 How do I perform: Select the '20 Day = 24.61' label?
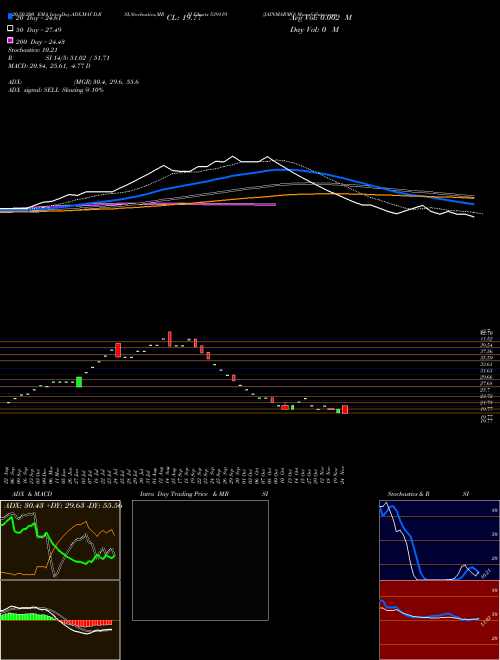(39, 18)
